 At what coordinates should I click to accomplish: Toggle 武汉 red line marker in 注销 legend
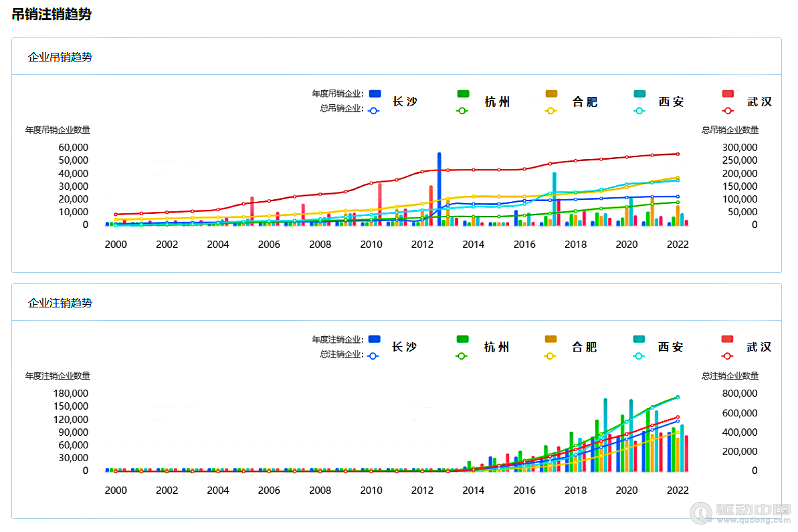pos(728,356)
